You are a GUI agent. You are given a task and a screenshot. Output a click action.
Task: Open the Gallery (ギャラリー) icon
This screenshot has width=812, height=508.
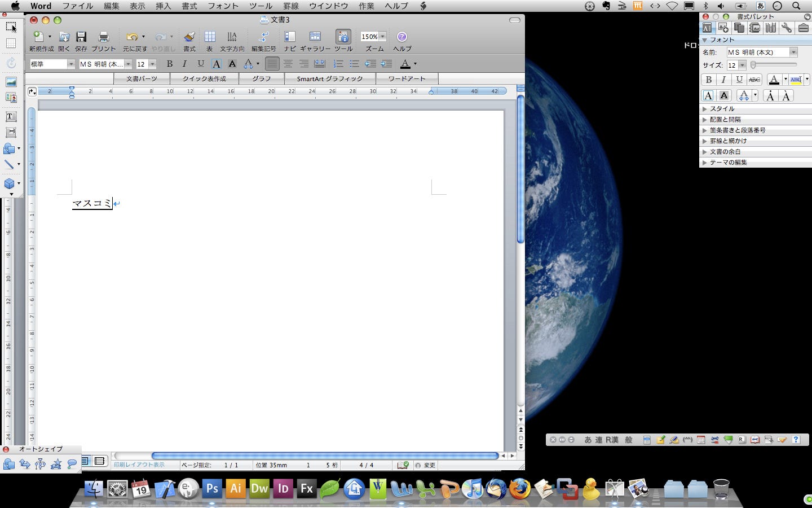pyautogui.click(x=315, y=37)
